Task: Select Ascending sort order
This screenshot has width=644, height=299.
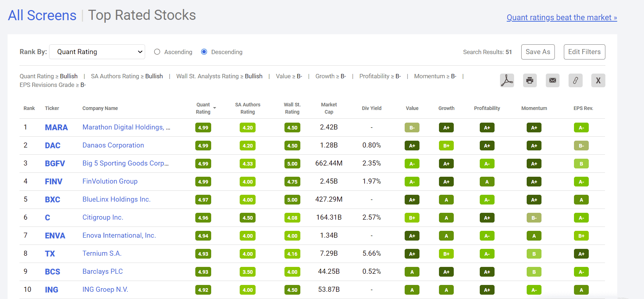Action: [157, 52]
